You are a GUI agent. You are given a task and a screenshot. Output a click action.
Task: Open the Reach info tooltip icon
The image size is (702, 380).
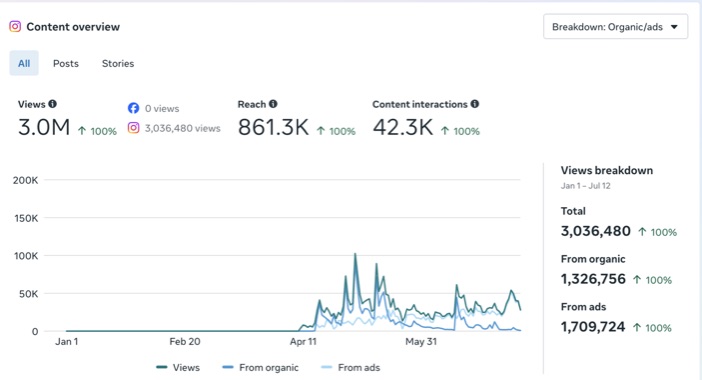(273, 104)
